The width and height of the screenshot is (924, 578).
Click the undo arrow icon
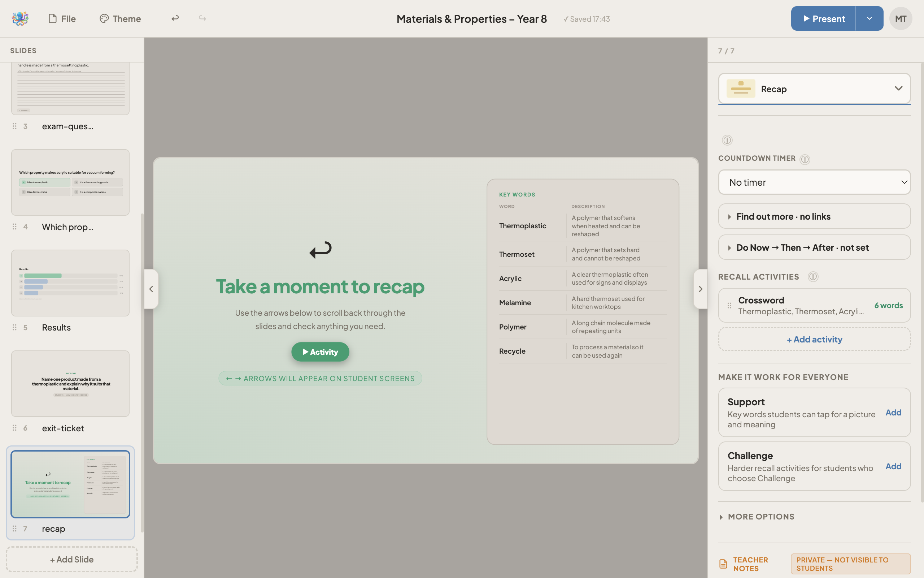coord(175,18)
